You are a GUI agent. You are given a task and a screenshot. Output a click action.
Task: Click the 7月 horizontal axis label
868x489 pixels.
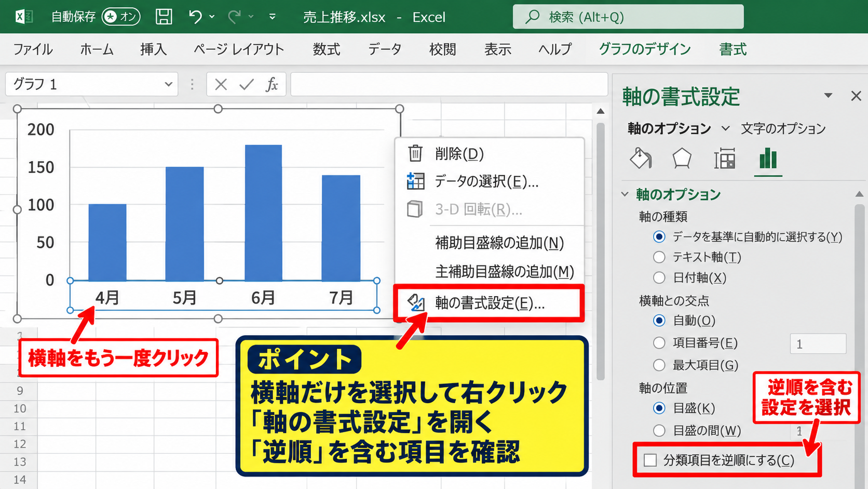[341, 298]
